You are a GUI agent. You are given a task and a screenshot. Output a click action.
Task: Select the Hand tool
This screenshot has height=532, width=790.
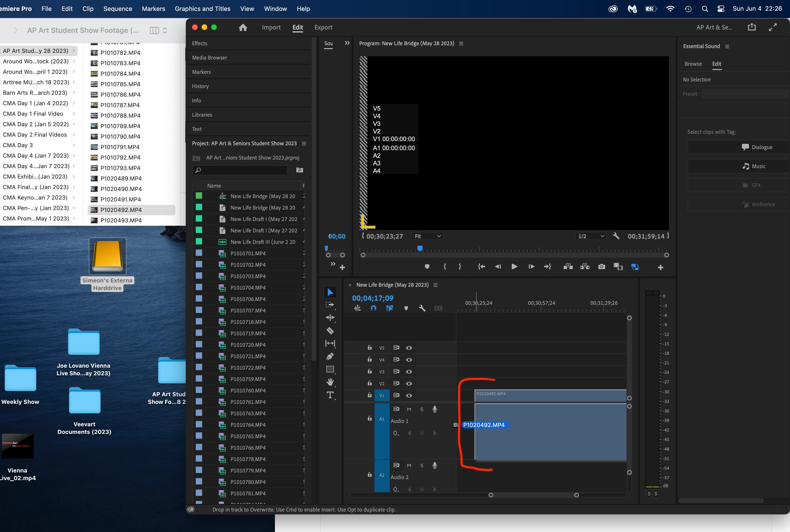(330, 382)
